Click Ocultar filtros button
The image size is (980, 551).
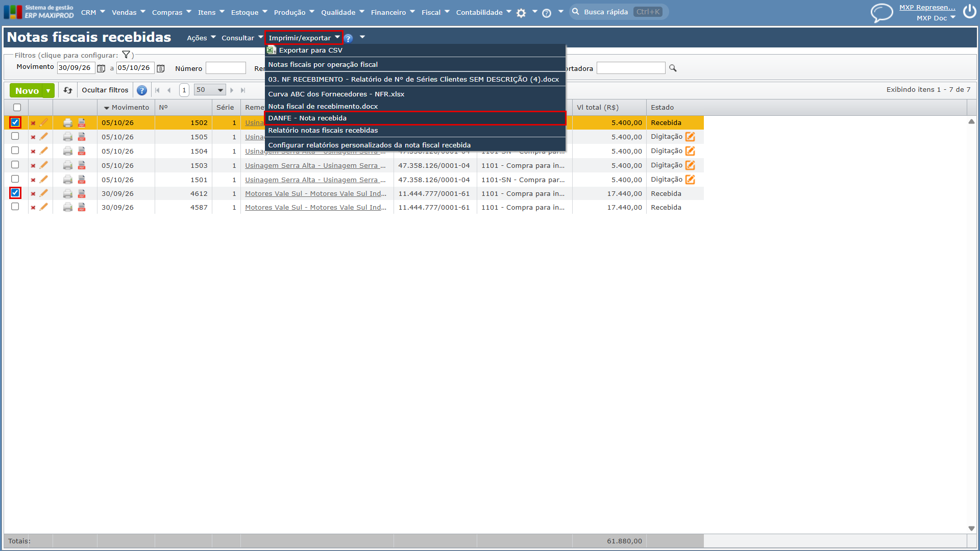coord(105,90)
